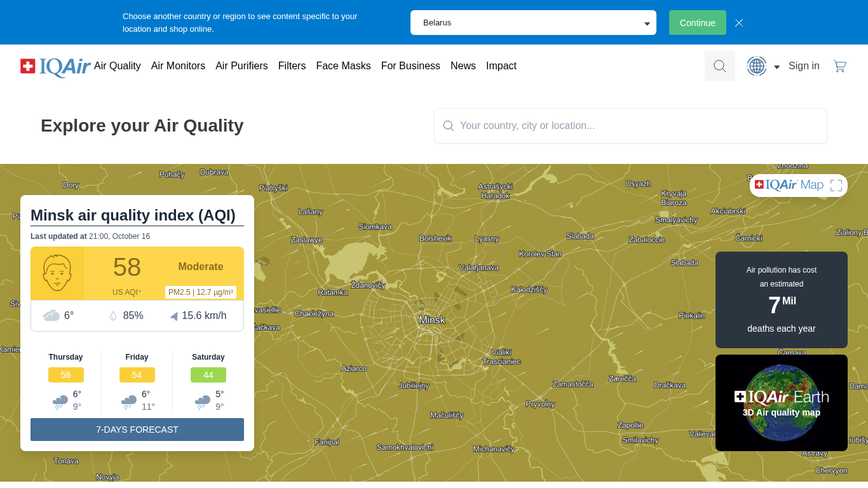Image resolution: width=868 pixels, height=488 pixels.
Task: Expand the map to fullscreen
Action: 836,186
